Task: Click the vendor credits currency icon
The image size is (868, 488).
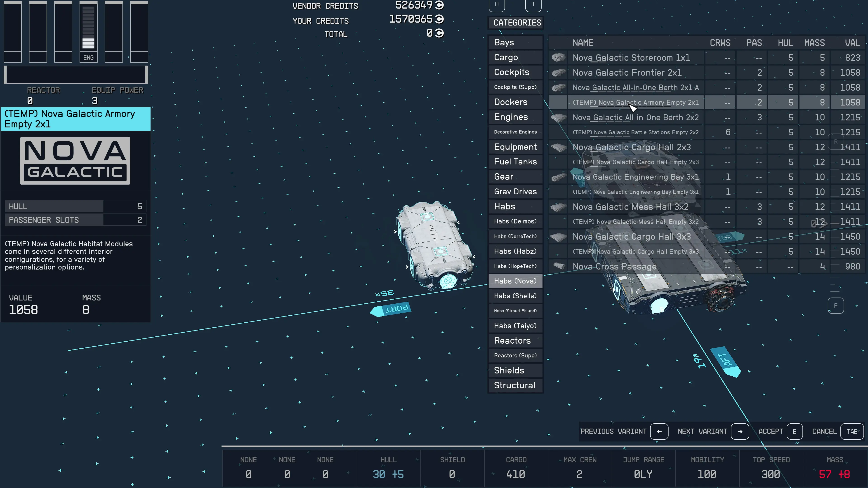Action: click(439, 5)
